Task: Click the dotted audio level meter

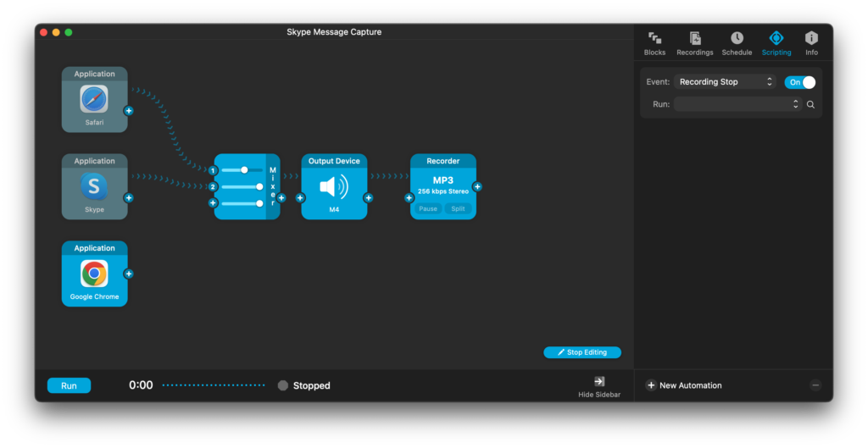Action: (x=214, y=385)
